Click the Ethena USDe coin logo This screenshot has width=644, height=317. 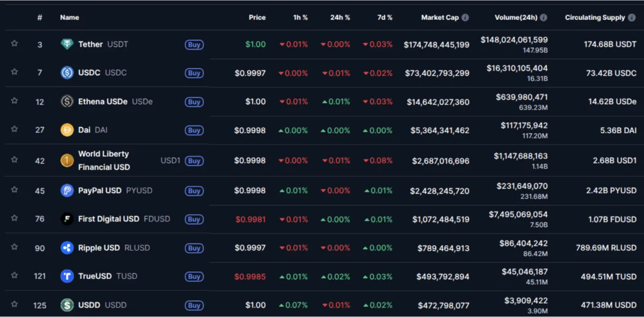pyautogui.click(x=67, y=102)
